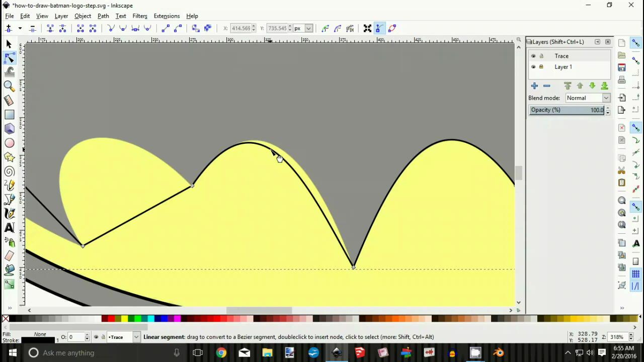Click Make selected segments curves icon
644x362 pixels.
(x=178, y=28)
